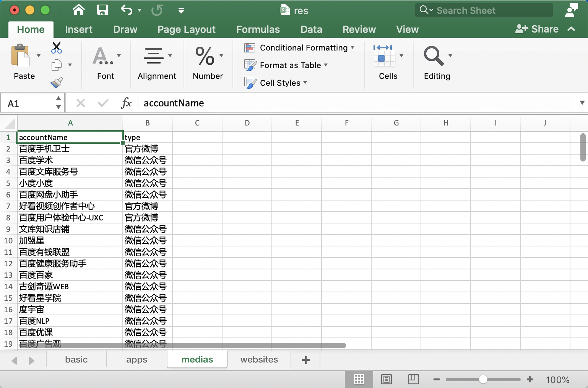Add a new sheet with plus button
The image size is (588, 388).
[306, 360]
